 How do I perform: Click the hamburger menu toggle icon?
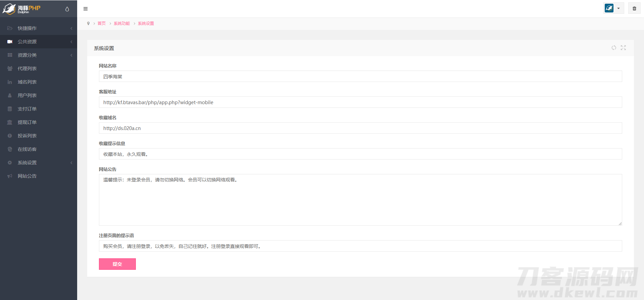point(86,9)
